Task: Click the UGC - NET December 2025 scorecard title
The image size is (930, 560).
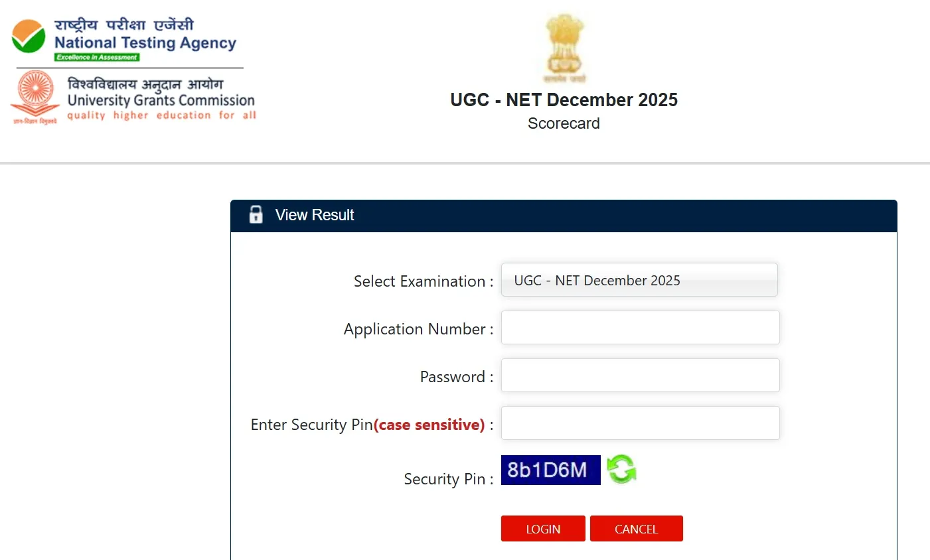Action: (564, 100)
